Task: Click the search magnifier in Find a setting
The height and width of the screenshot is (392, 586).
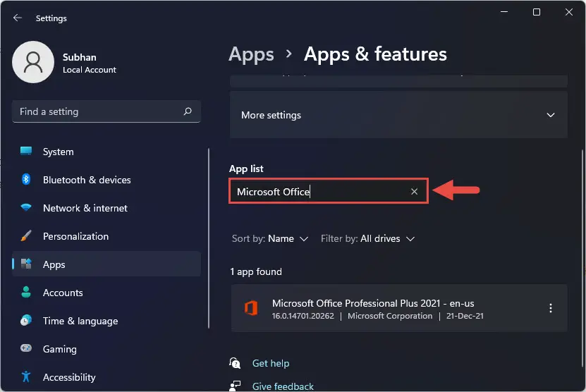Action: click(x=188, y=111)
